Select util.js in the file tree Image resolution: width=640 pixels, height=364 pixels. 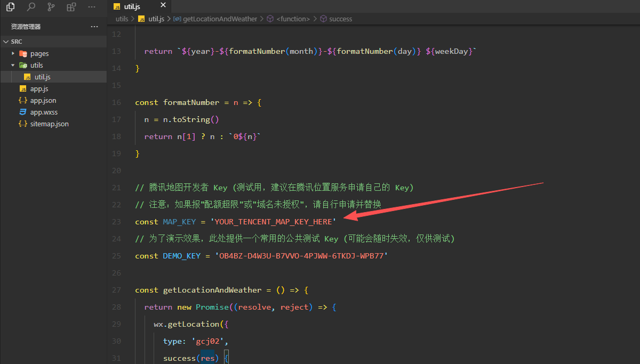click(x=42, y=77)
